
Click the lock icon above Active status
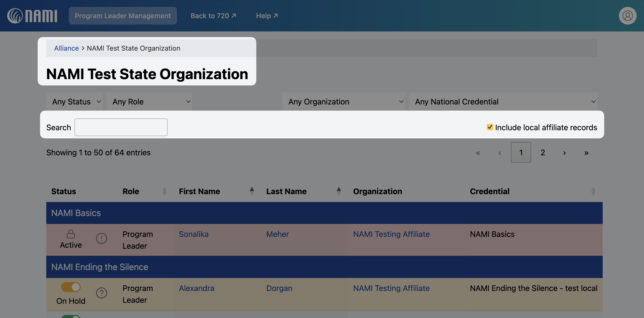coord(71,234)
